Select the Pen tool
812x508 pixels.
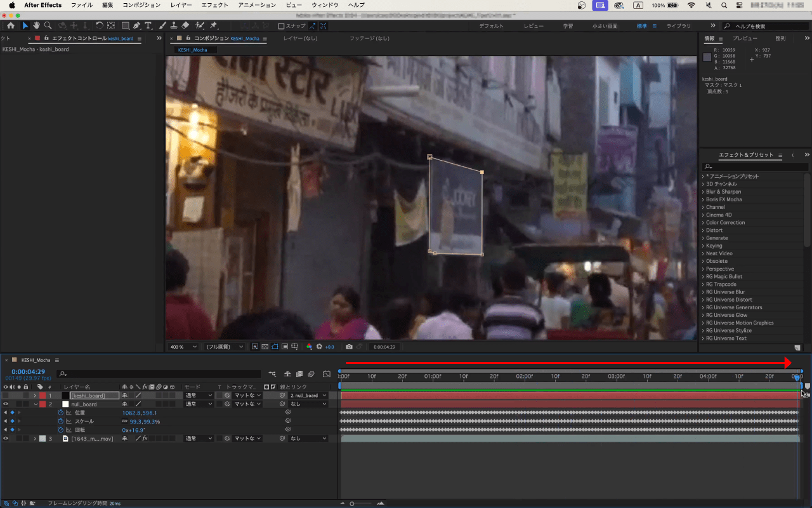[x=136, y=26]
